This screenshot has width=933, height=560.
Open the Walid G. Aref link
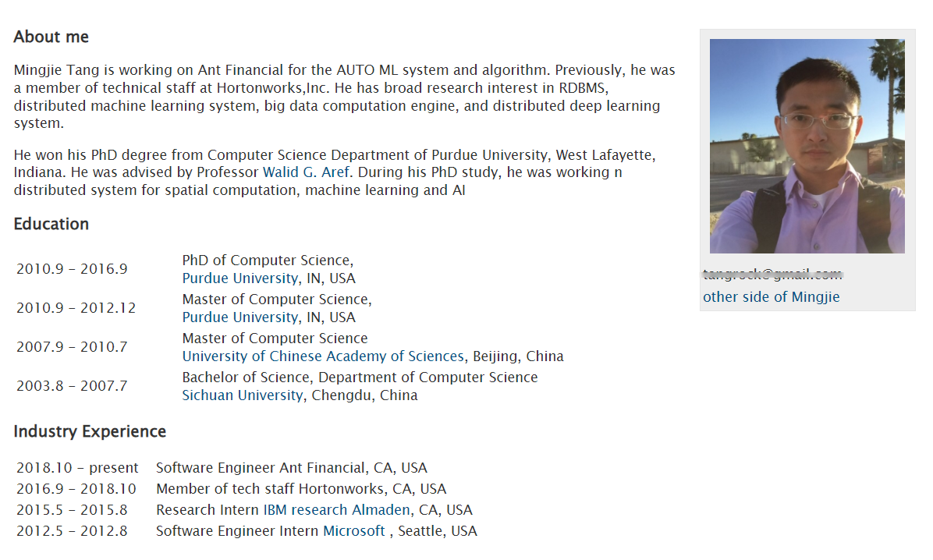(307, 172)
